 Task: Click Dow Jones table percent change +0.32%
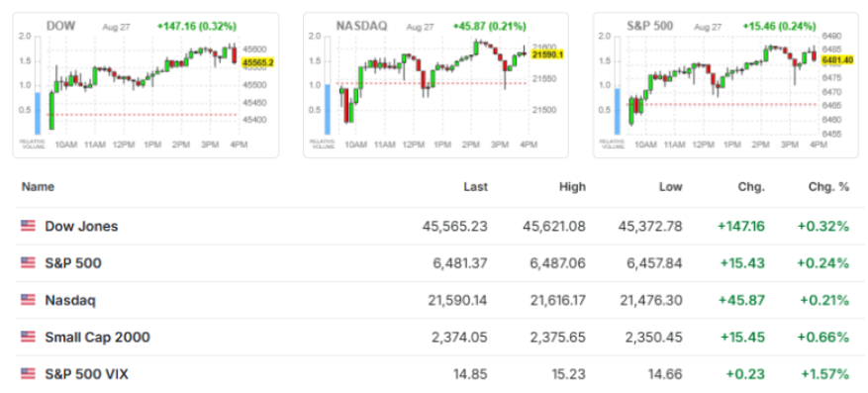(823, 227)
